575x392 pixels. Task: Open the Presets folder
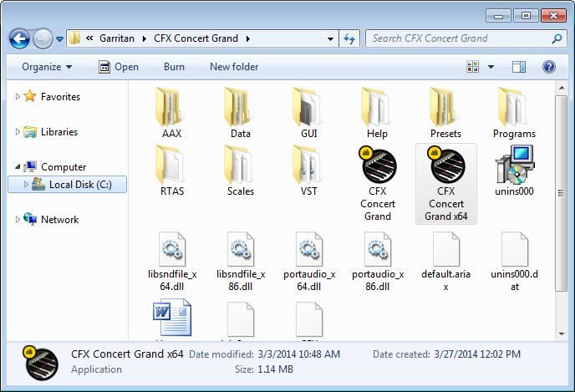pos(446,113)
